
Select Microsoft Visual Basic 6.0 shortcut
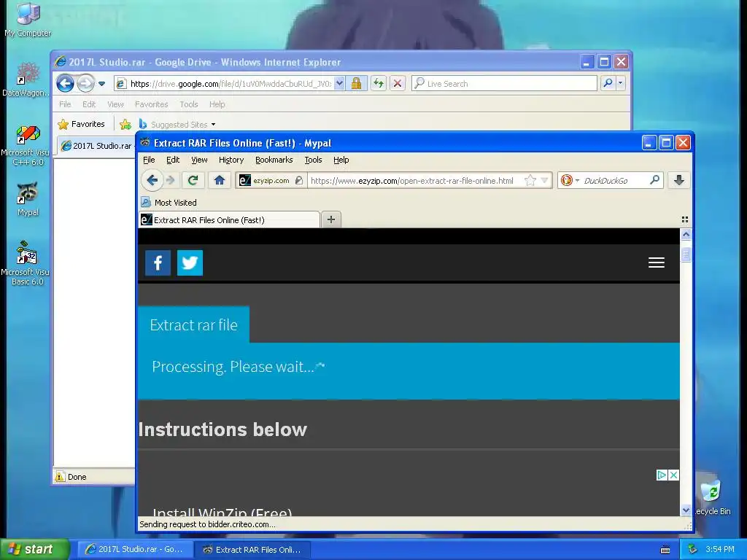26,263
